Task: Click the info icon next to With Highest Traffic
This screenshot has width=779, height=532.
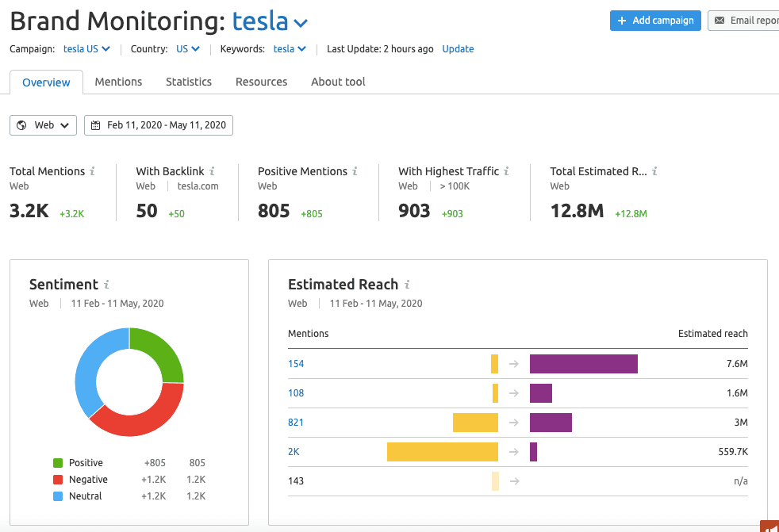Action: [x=506, y=171]
